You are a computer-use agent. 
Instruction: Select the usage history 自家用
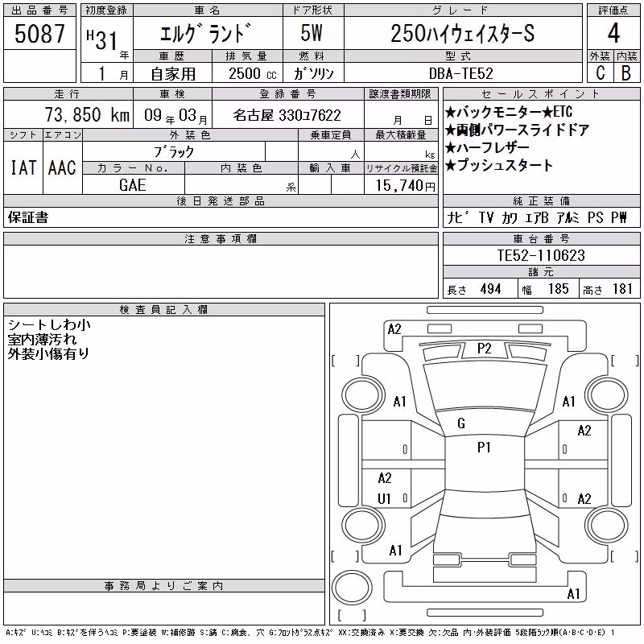[173, 74]
